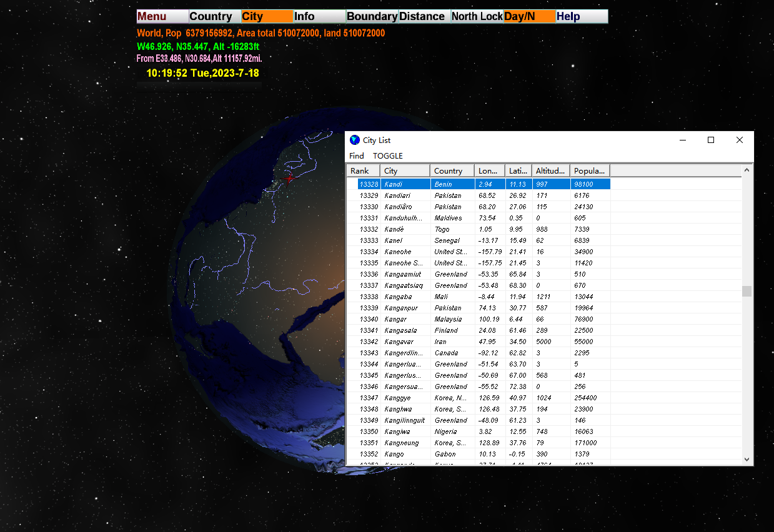Sort by the Altitude column header
Screen dimensions: 774x532
(x=551, y=170)
